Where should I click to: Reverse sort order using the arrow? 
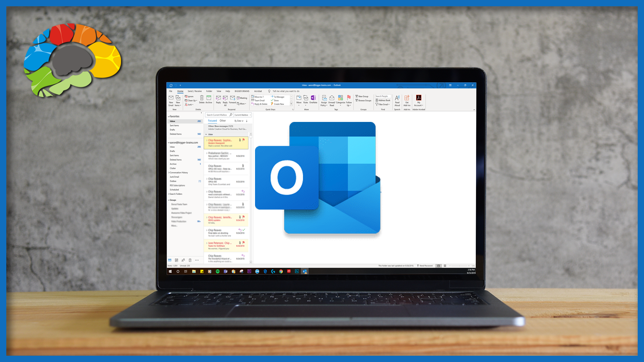pos(247,121)
